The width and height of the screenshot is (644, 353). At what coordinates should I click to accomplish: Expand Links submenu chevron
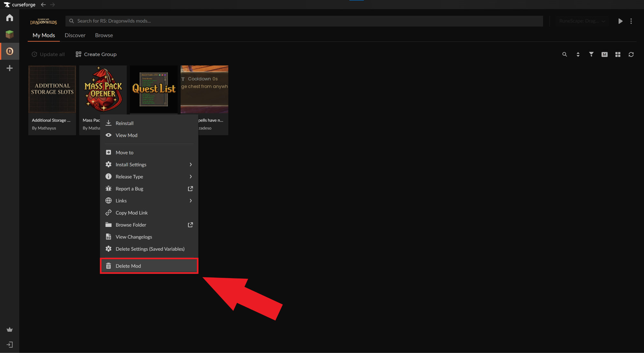point(191,200)
